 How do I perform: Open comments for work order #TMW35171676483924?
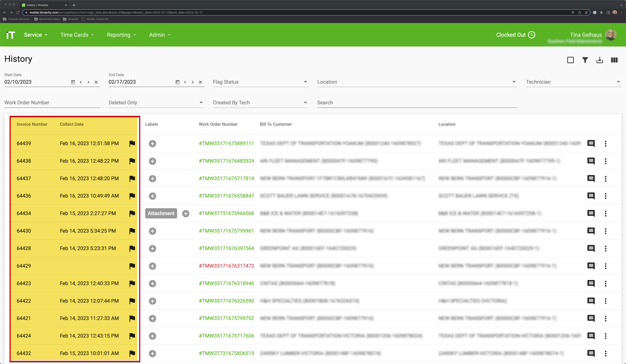591,161
